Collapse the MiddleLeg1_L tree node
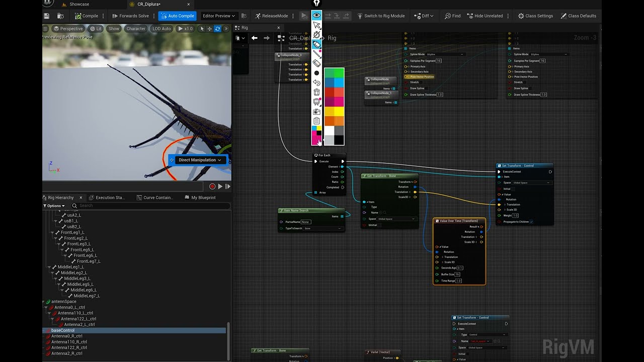This screenshot has height=362, width=644. pos(49,267)
